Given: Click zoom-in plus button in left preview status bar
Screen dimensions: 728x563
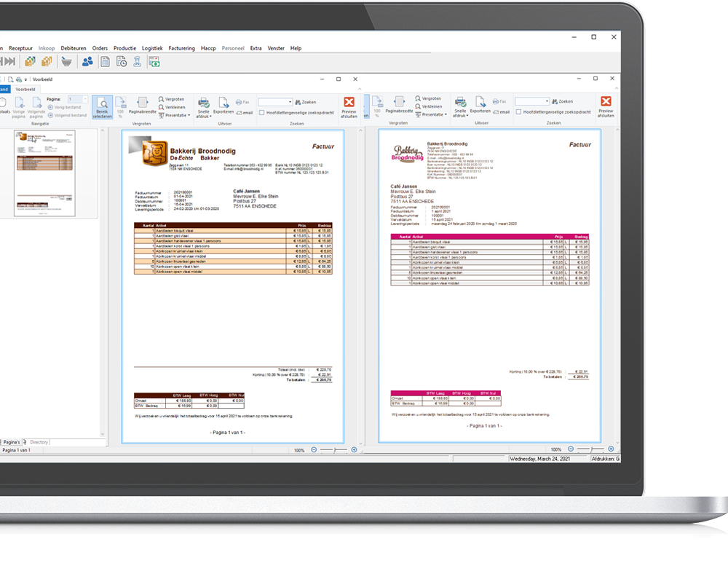Looking at the screenshot, I should click(355, 449).
